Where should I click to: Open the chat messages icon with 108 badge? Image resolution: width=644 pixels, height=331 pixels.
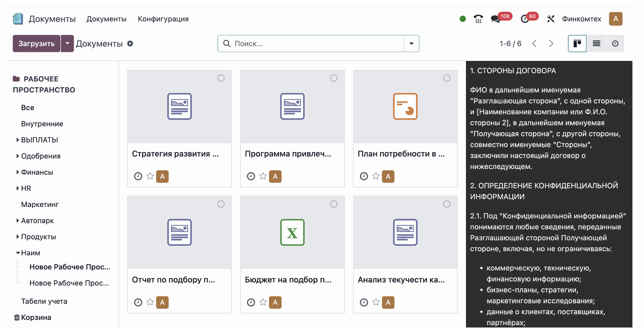(495, 19)
